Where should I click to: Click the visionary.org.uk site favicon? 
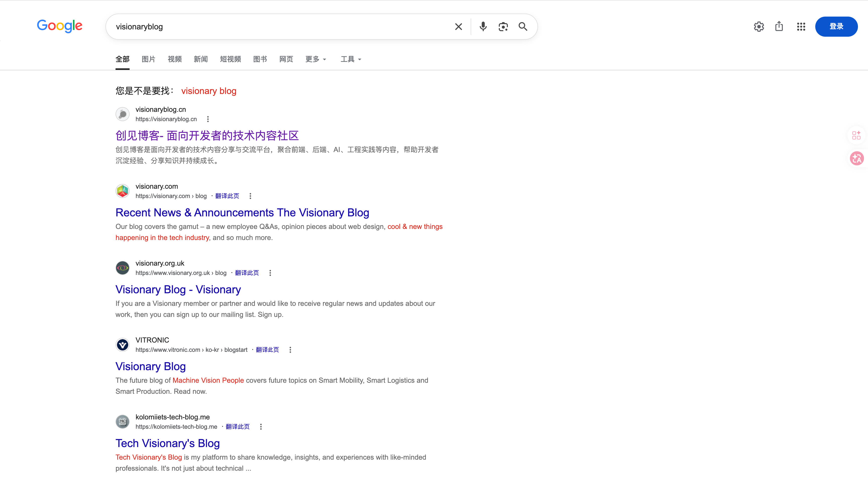122,268
